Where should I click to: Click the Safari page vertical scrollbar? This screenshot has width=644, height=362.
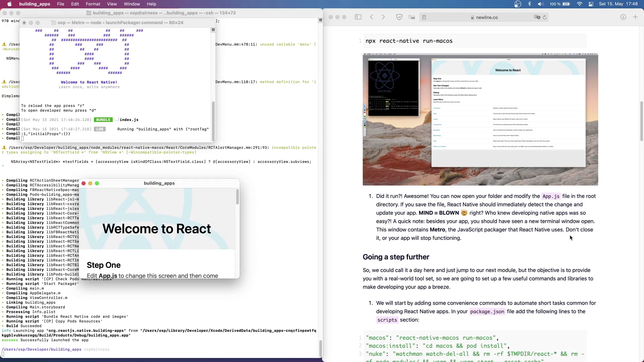[642, 121]
